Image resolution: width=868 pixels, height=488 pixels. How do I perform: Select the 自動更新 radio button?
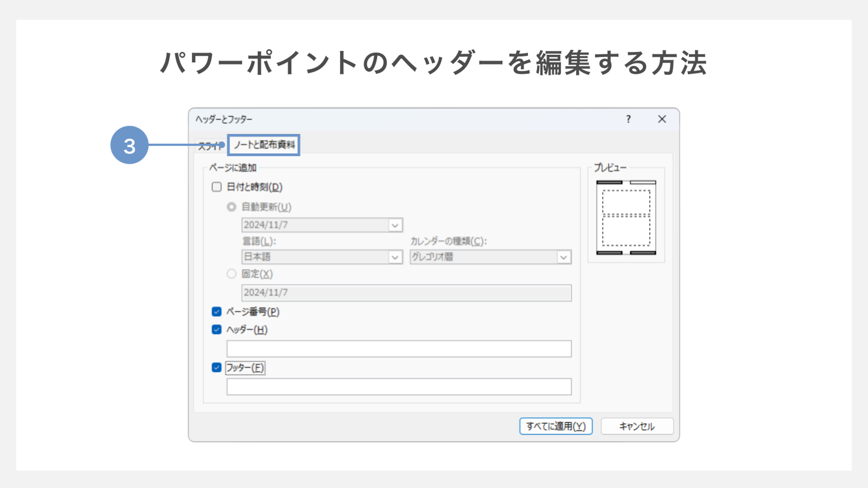[231, 207]
